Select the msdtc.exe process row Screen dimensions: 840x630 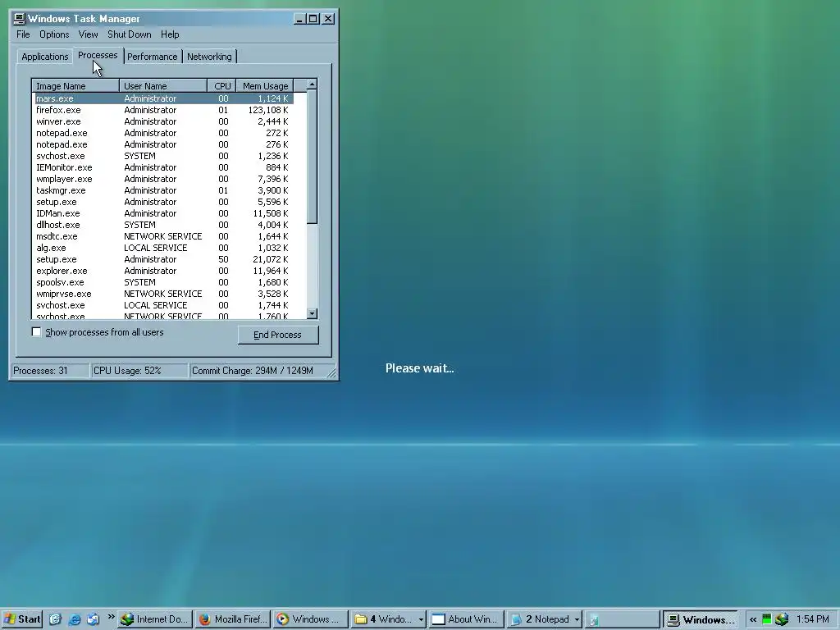tap(163, 236)
